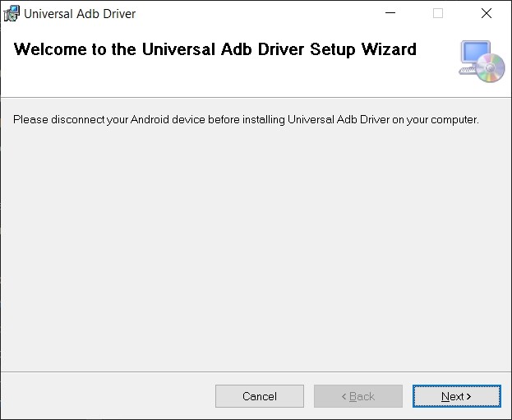The image size is (512, 420).
Task: Close the Universal Adb Driver setup window
Action: (487, 13)
